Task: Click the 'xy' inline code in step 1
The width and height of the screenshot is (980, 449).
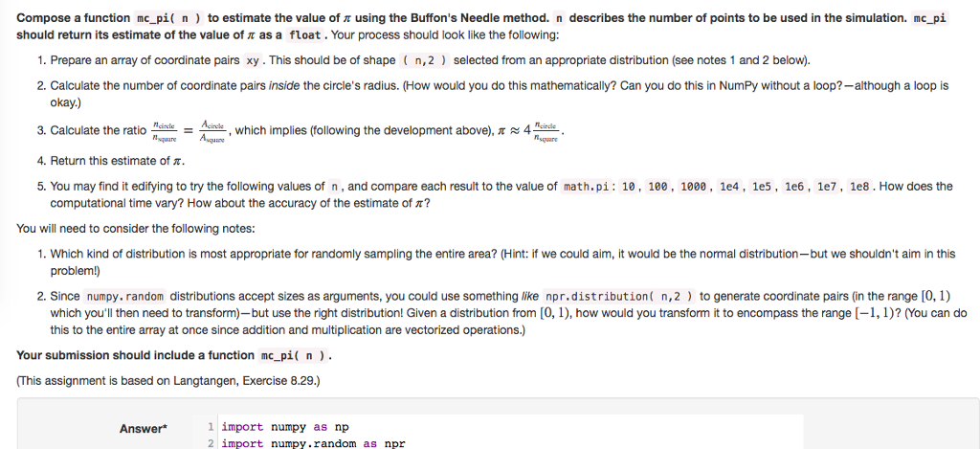Action: (253, 60)
